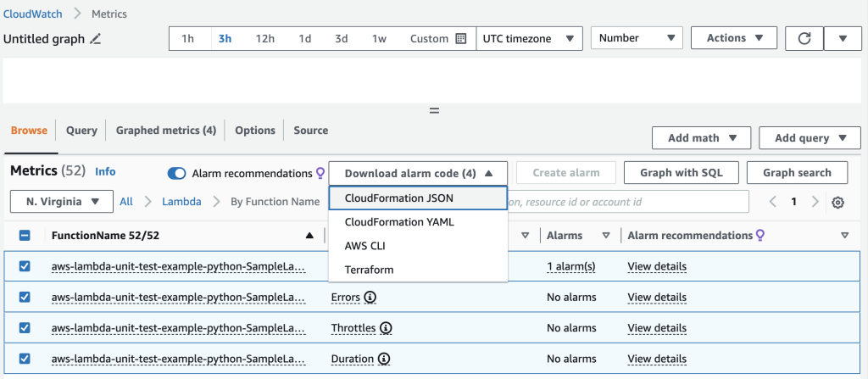
Task: Open the Custom time range calendar icon
Action: coord(460,39)
